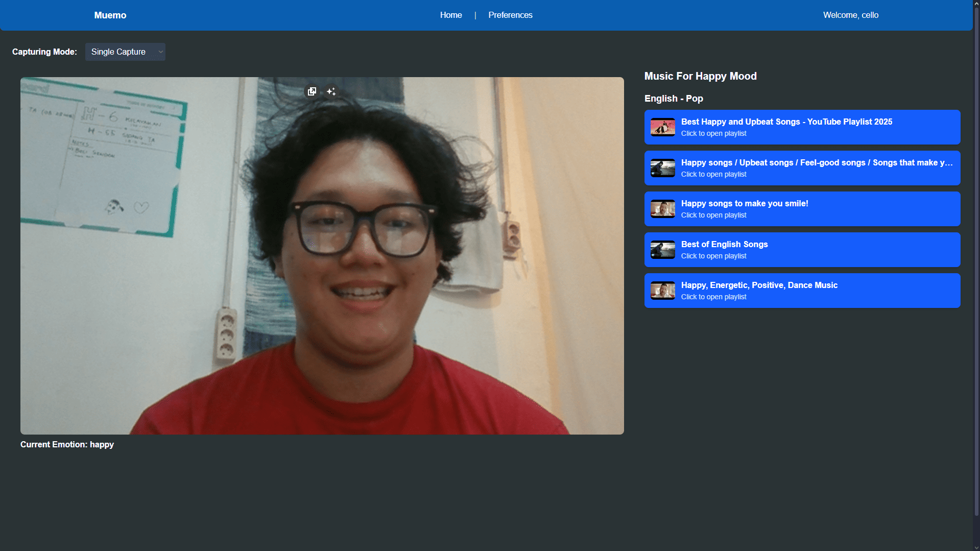Click the Welcome, cello user label

(x=850, y=15)
